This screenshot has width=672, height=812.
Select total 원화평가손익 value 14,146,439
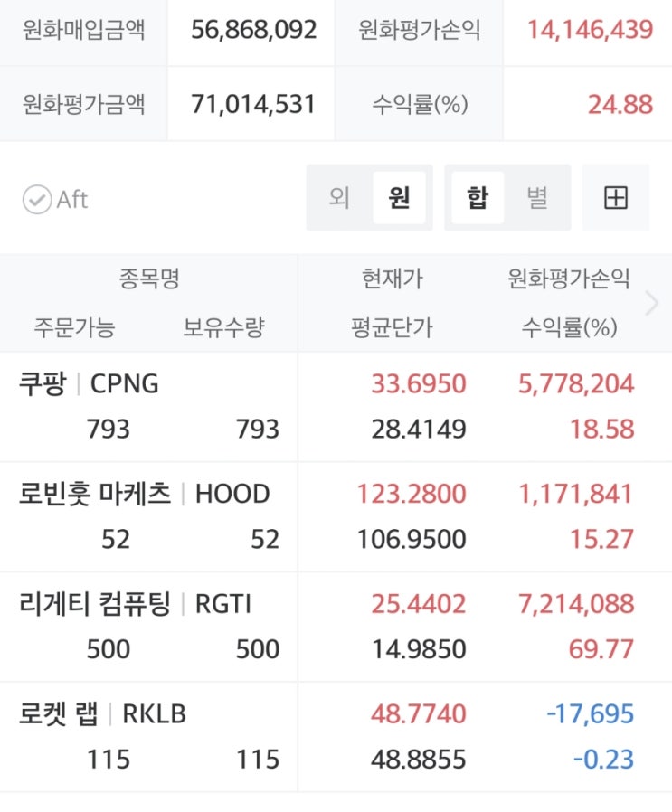(x=590, y=30)
